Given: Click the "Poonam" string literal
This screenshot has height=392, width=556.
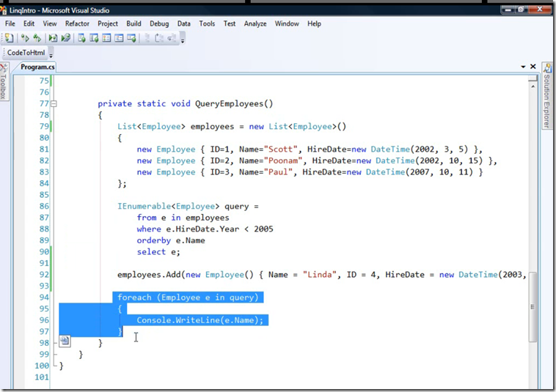Looking at the screenshot, I should coord(283,160).
